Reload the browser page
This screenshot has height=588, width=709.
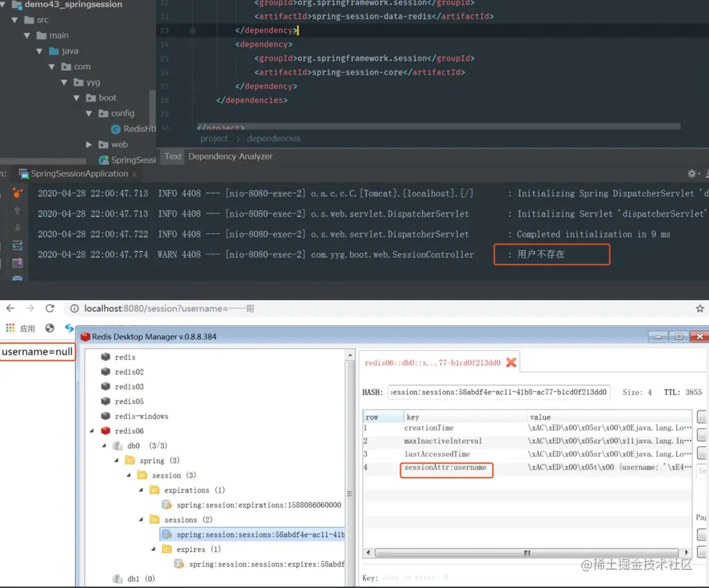(x=49, y=309)
